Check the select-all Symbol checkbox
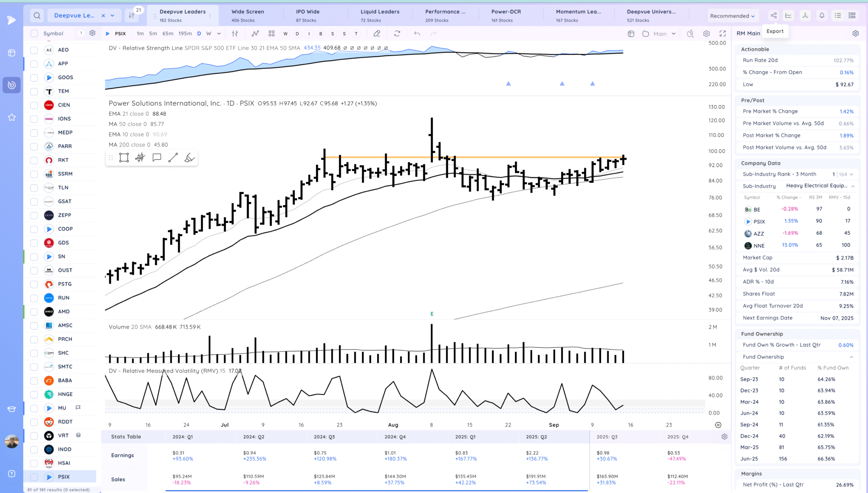 click(x=34, y=33)
